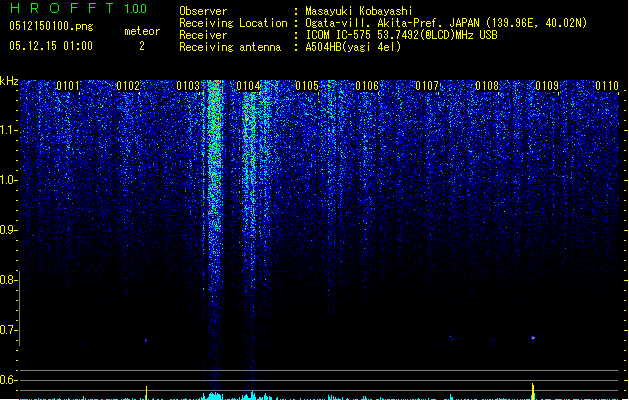Click the 1.1 kHz axis label
This screenshot has width=629, height=400.
8,130
